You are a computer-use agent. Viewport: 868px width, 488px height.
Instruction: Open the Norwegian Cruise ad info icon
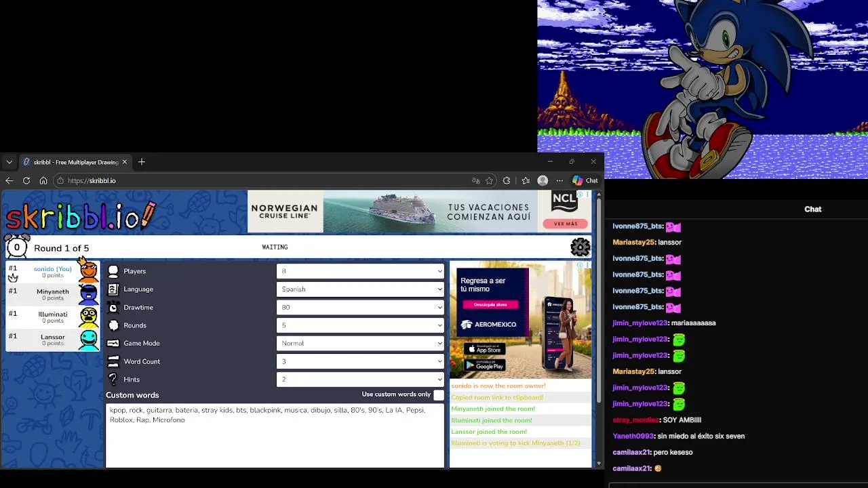580,195
